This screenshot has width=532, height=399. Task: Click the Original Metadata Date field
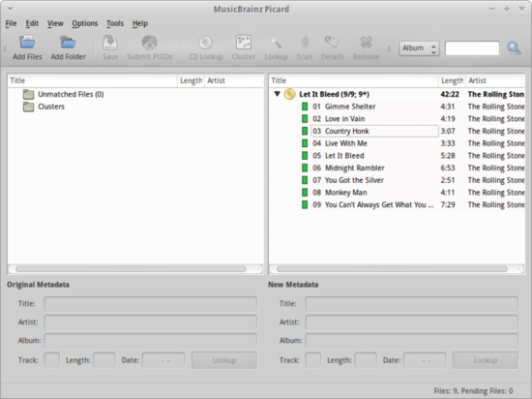[163, 360]
